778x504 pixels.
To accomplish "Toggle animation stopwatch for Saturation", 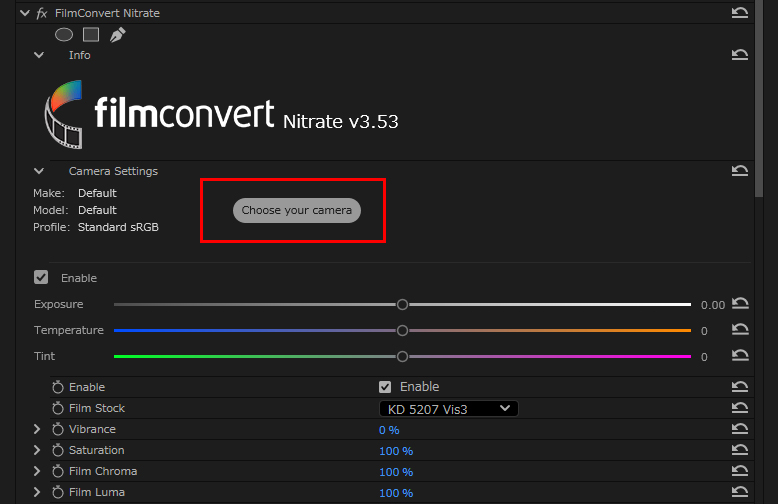I will pyautogui.click(x=58, y=450).
